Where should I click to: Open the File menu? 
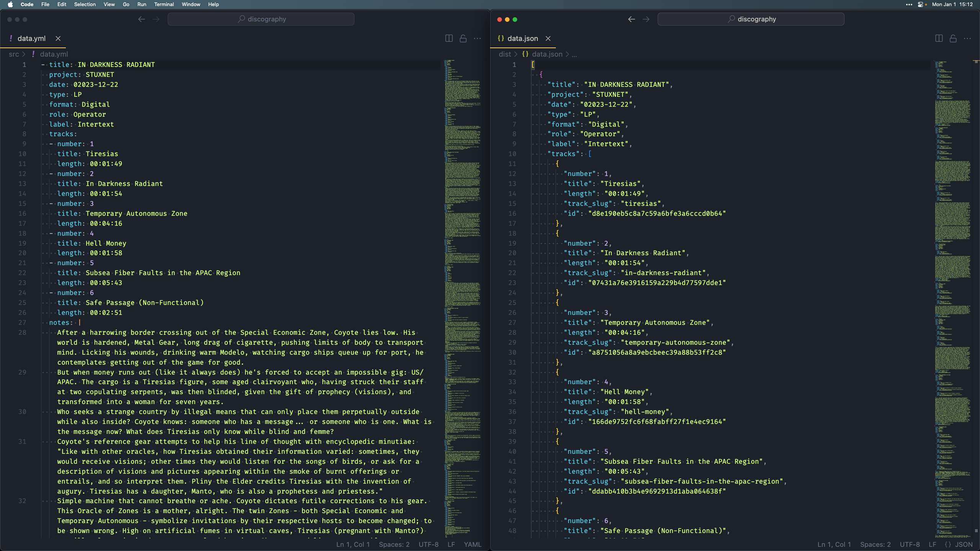tap(45, 4)
